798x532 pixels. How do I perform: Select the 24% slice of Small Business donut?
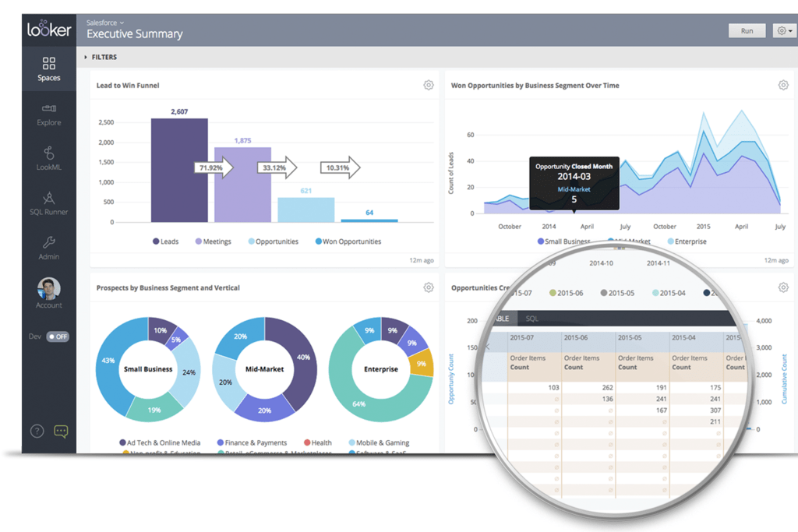point(189,372)
